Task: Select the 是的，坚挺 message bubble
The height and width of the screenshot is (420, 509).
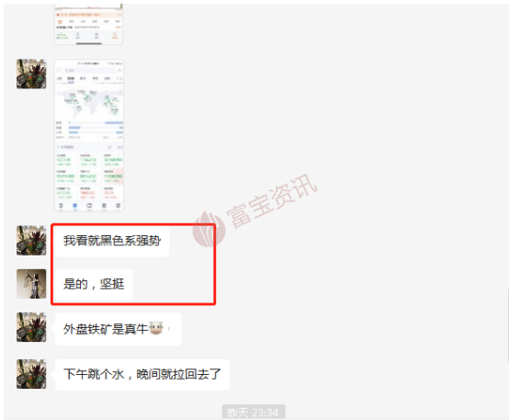Action: [x=94, y=284]
